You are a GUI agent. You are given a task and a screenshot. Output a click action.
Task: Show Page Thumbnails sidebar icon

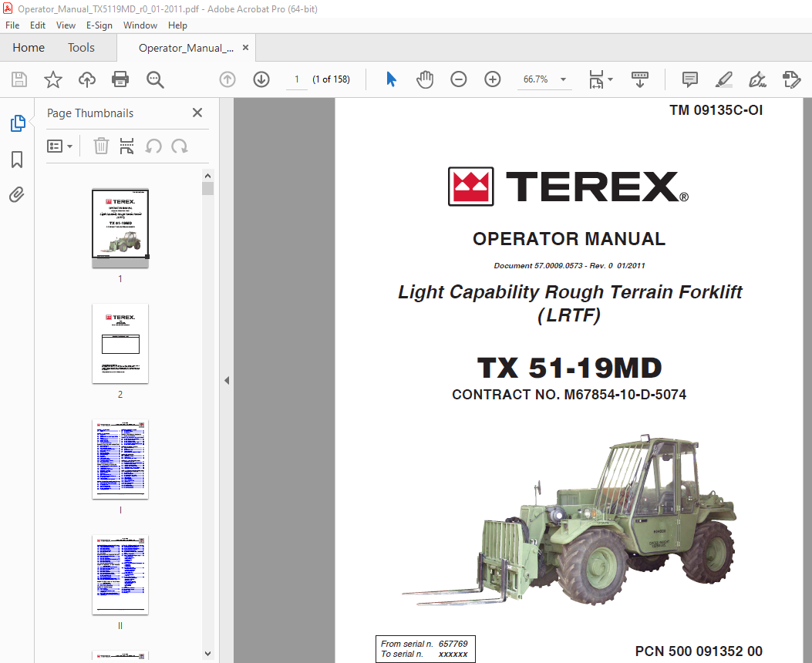point(18,123)
